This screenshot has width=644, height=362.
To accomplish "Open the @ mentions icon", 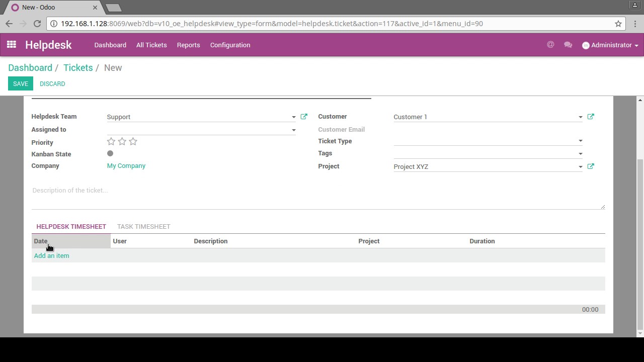I will point(550,45).
